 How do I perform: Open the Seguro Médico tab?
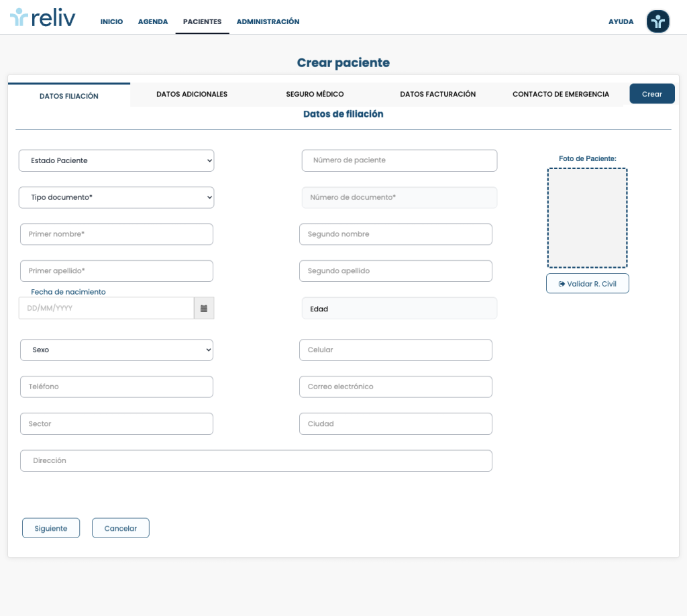[315, 95]
